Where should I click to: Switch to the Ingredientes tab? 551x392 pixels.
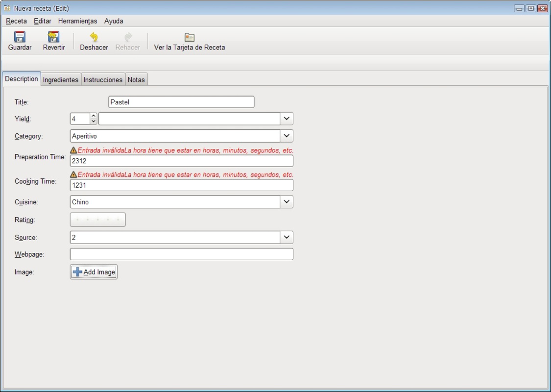pyautogui.click(x=61, y=79)
